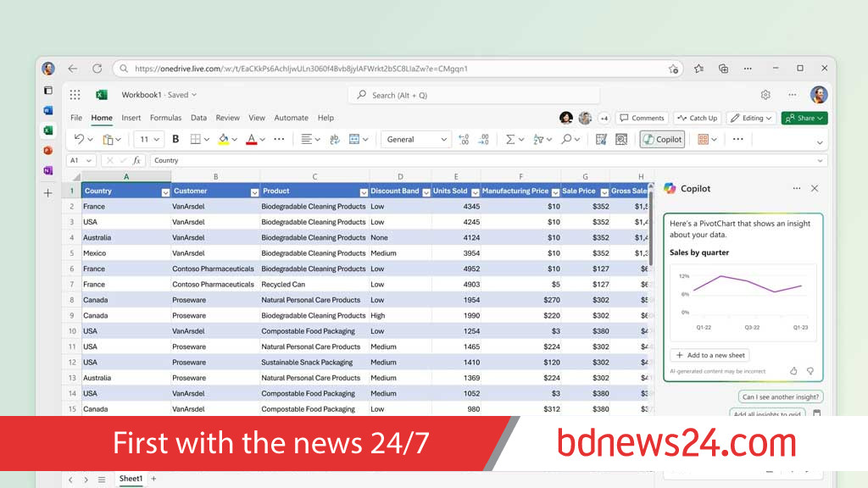Click the plus icon in browser sidebar
868x488 pixels.
pos(48,193)
